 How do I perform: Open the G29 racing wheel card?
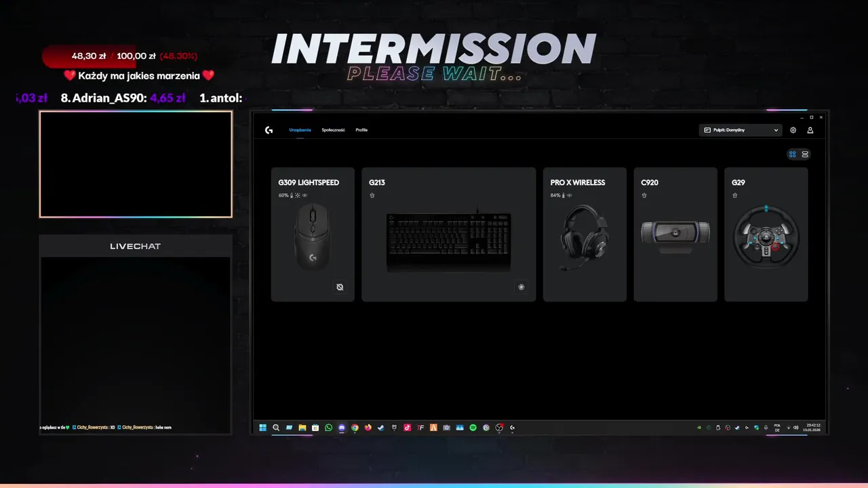[766, 234]
